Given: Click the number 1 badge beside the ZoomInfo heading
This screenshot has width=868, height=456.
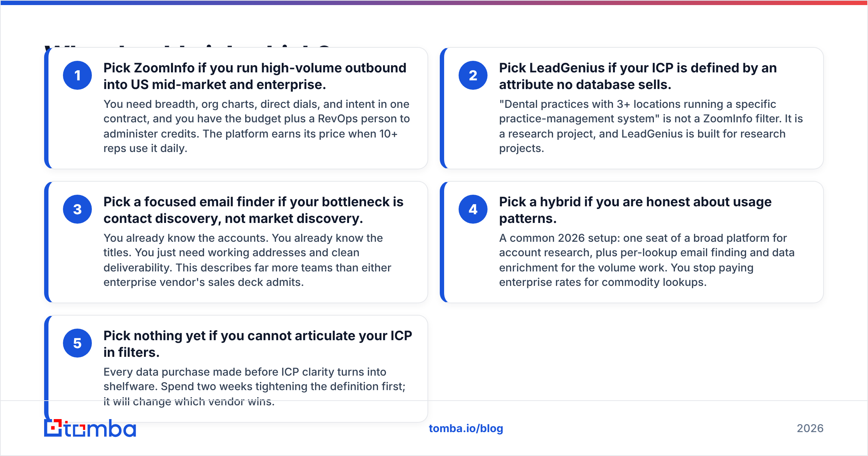Looking at the screenshot, I should click(77, 75).
